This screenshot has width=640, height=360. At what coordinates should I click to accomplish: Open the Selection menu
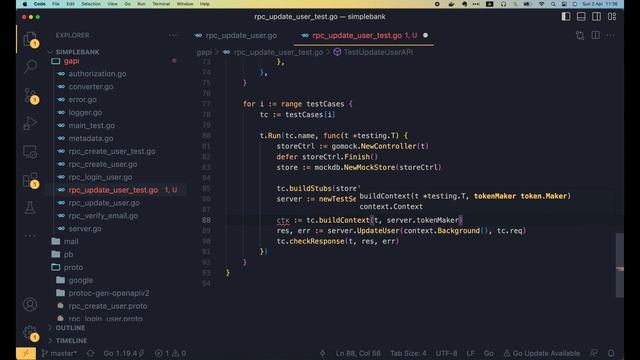(91, 4)
